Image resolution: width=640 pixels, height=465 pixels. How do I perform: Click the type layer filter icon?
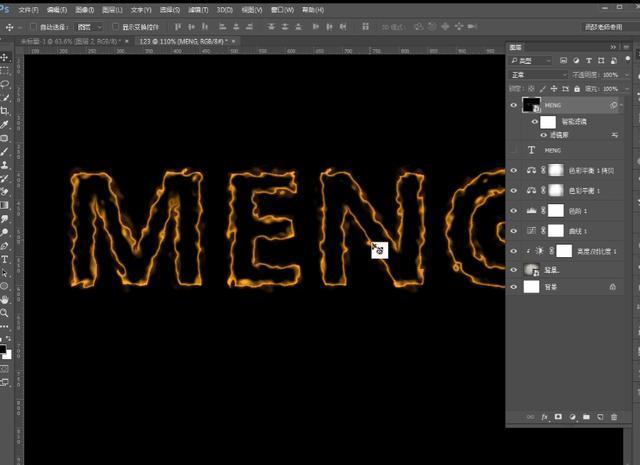[x=589, y=60]
